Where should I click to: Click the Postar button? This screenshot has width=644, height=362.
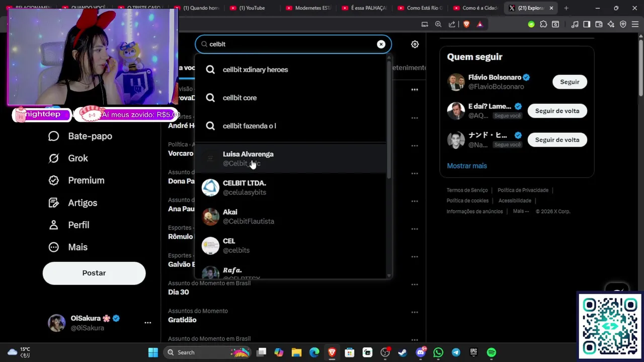click(94, 273)
